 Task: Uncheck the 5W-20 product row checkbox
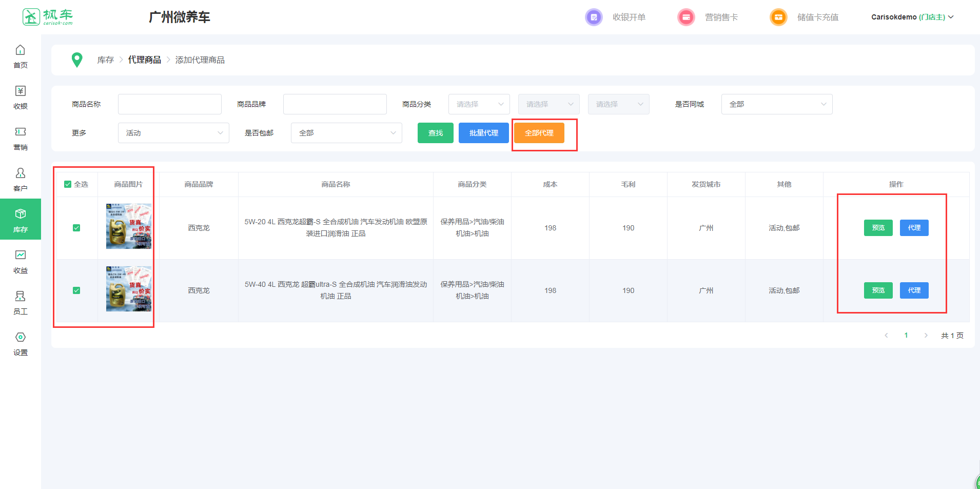[76, 228]
